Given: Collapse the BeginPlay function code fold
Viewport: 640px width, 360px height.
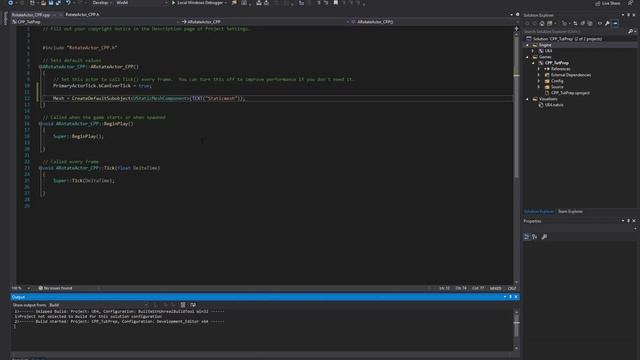Looking at the screenshot, I should click(40, 124).
